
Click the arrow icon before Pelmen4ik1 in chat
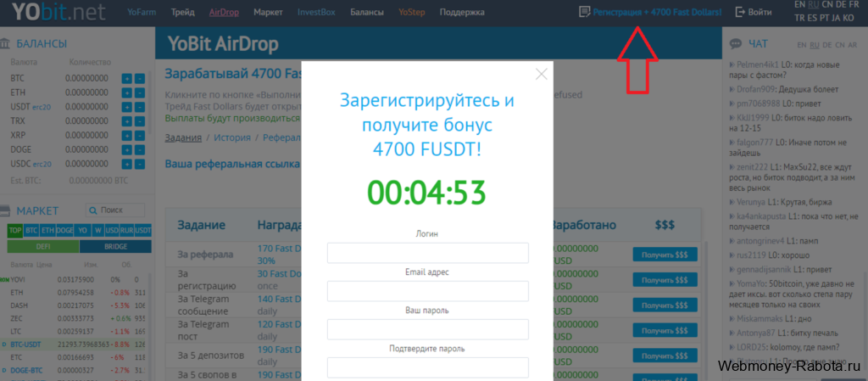732,64
